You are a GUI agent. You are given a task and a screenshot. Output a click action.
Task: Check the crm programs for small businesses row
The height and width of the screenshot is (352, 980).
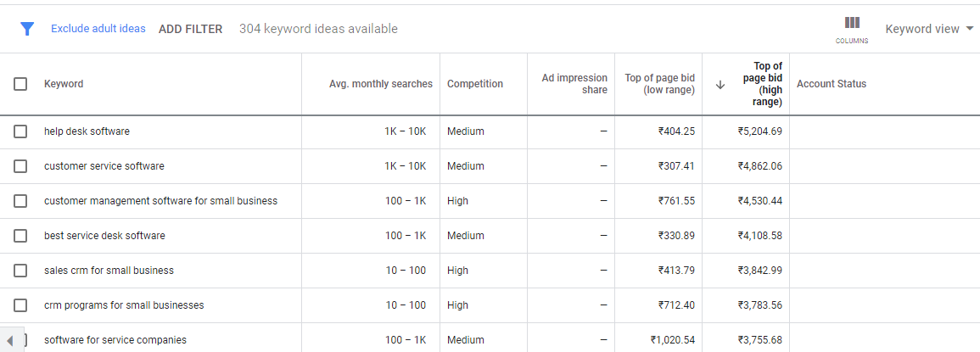20,305
